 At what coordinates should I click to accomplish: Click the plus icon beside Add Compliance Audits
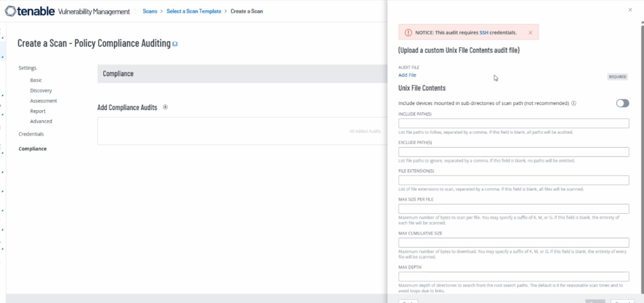(x=165, y=107)
